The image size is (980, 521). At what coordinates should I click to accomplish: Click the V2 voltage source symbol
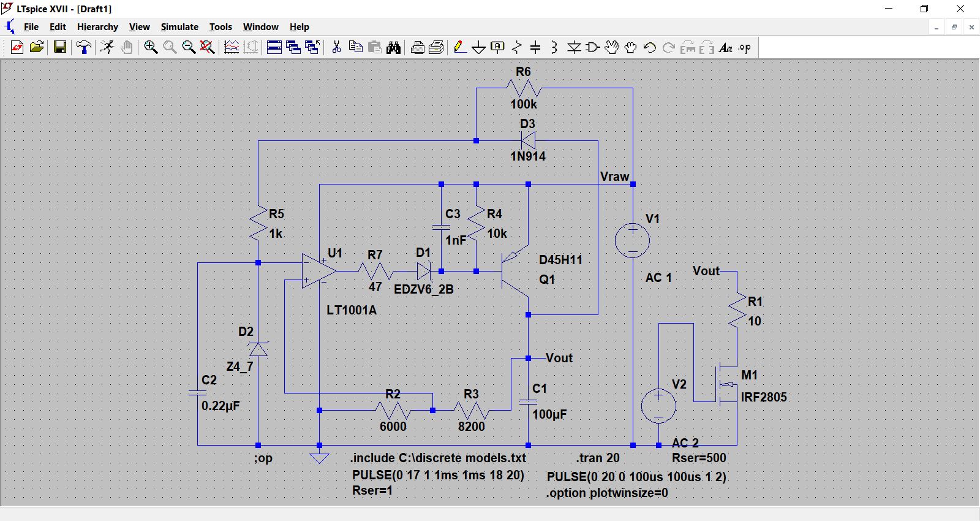[x=658, y=405]
